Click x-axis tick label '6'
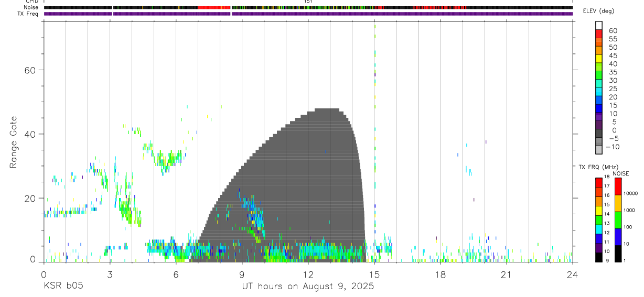 176,274
